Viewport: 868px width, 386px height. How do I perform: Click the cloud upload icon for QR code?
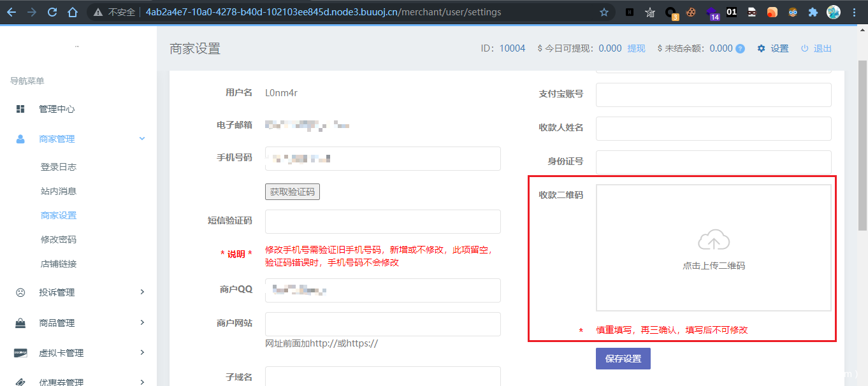[x=714, y=241]
